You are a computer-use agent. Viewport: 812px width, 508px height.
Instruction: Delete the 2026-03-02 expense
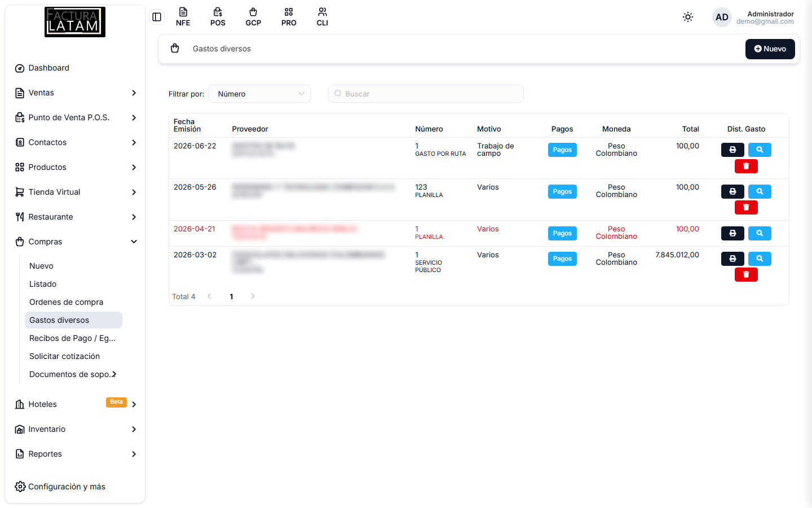click(x=746, y=274)
